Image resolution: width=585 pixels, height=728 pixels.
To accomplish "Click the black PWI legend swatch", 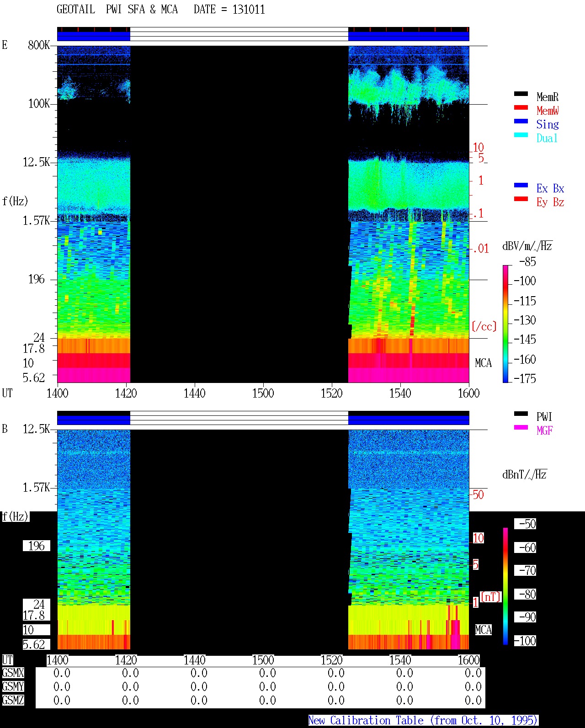I will click(x=521, y=414).
